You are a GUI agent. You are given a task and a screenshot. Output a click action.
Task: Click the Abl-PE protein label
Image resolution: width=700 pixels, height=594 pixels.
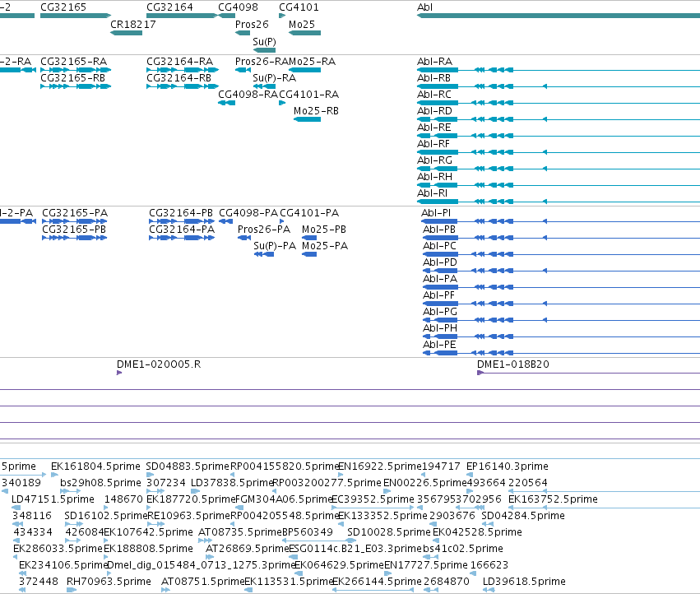coord(439,345)
